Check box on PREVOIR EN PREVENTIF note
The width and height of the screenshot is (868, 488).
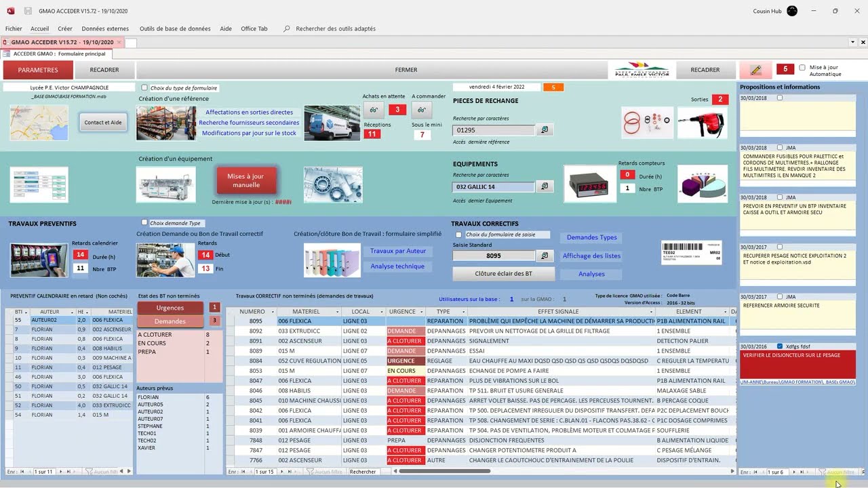[x=780, y=197]
